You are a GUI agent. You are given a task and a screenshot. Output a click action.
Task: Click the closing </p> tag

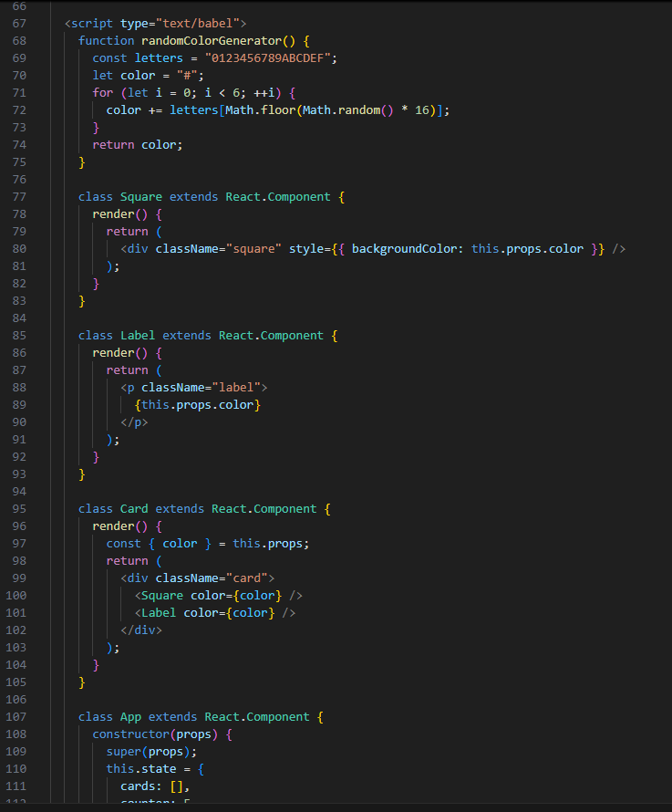pyautogui.click(x=134, y=422)
